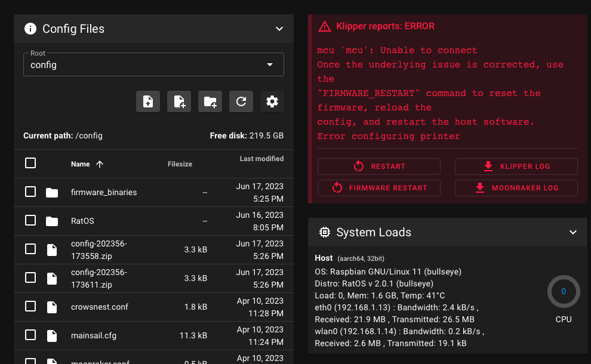Click the FIRMWARE RESTART button
The image size is (591, 364).
[x=379, y=187]
